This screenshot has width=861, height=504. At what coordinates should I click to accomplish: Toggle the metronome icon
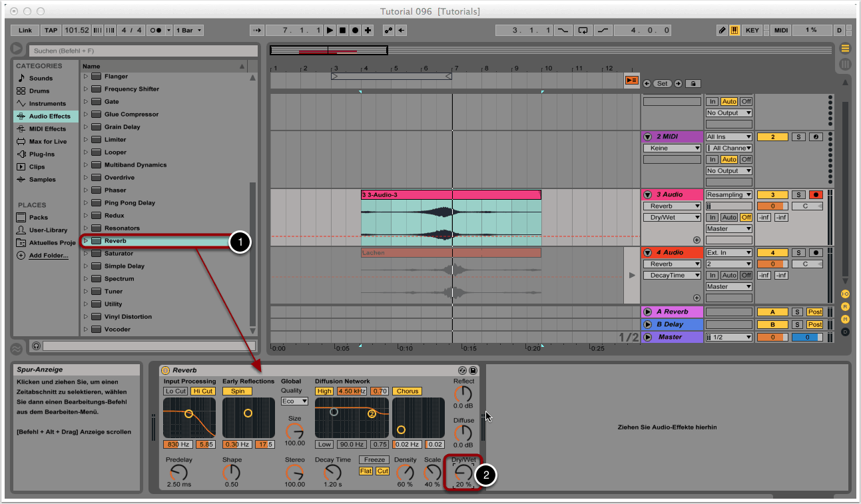pos(155,31)
